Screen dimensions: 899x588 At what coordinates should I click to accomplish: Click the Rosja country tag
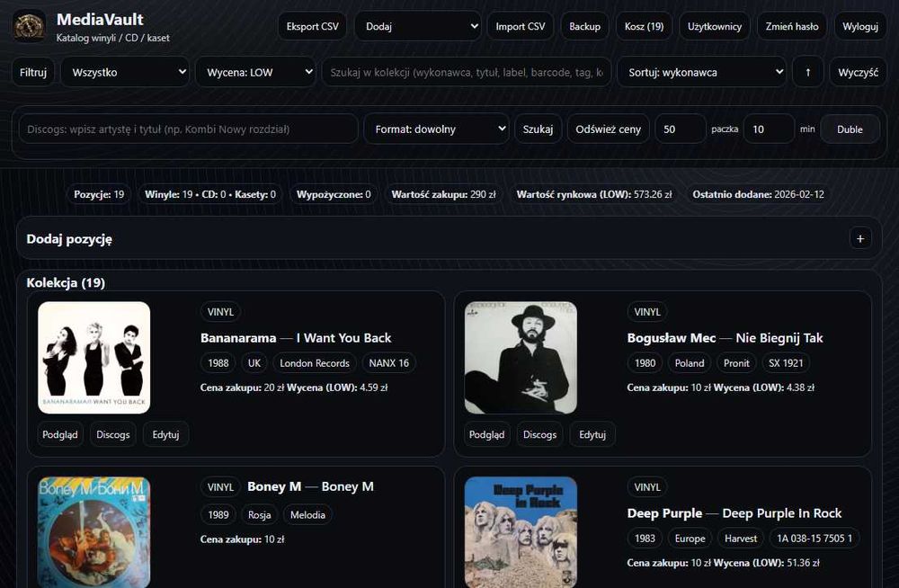(x=259, y=514)
